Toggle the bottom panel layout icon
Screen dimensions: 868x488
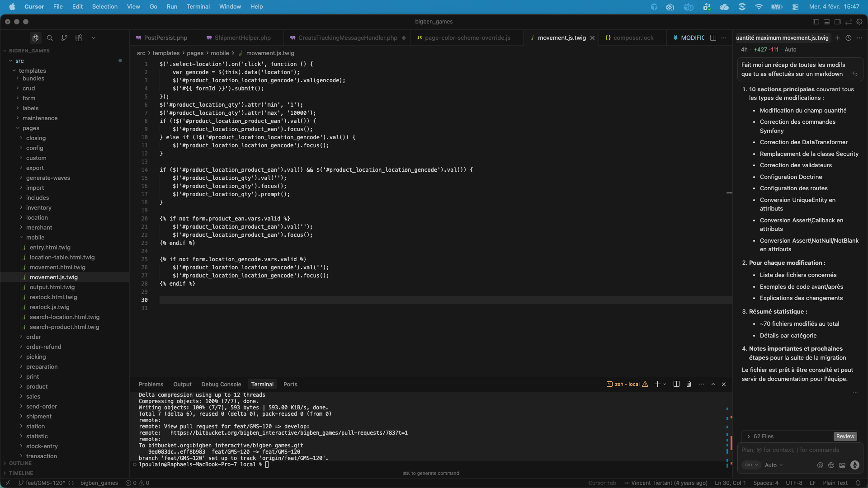(x=826, y=22)
